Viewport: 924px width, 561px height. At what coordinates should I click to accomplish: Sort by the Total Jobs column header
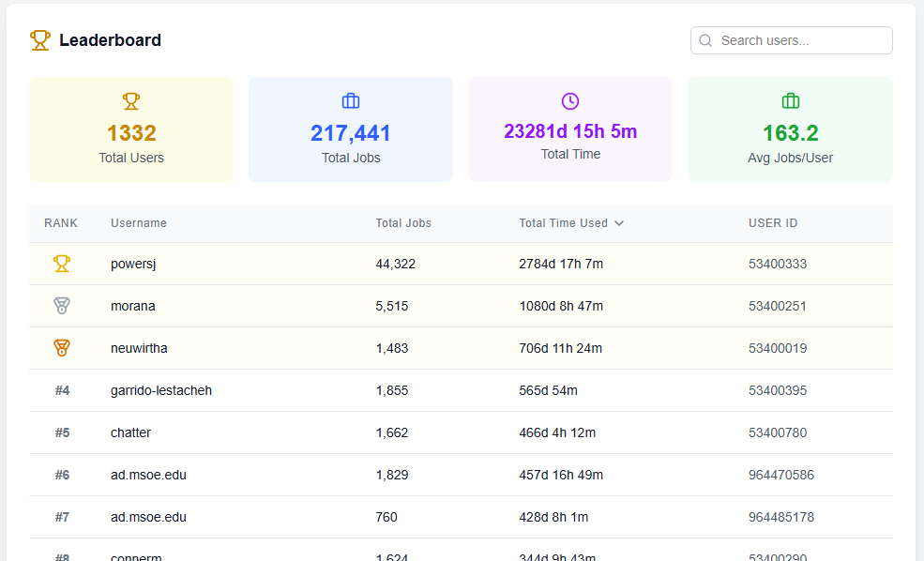click(x=403, y=223)
